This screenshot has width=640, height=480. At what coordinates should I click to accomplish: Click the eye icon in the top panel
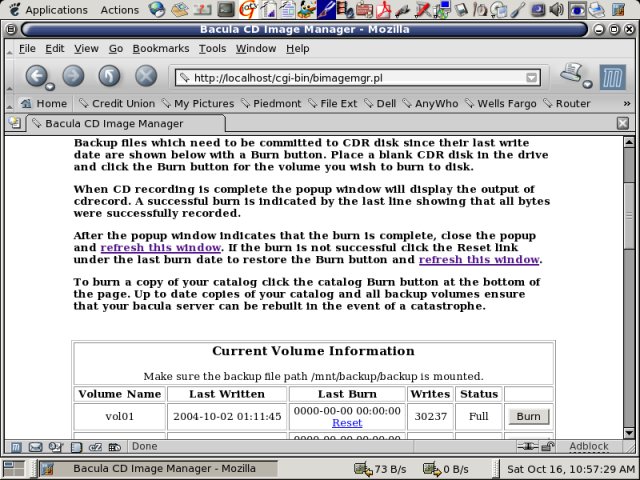coord(577,9)
